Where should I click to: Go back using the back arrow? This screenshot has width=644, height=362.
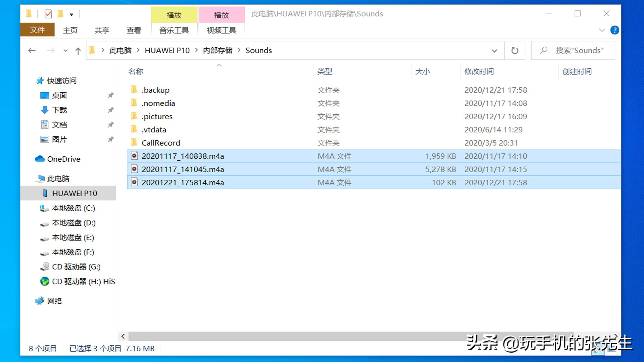coord(32,51)
